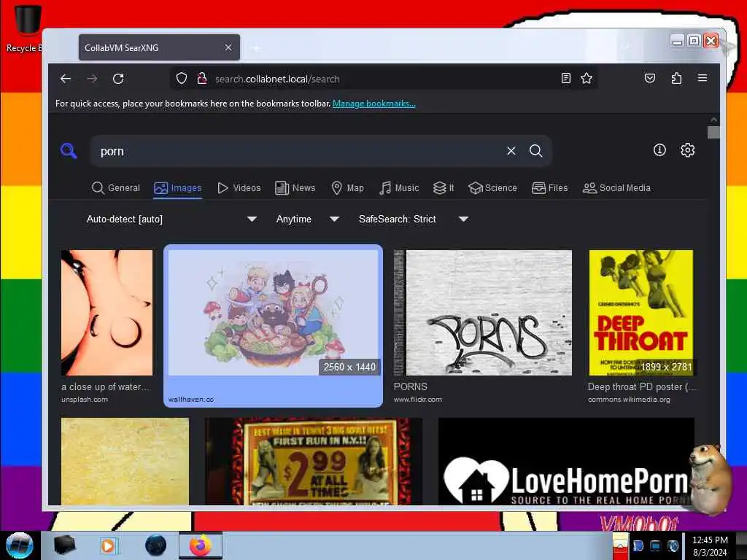The width and height of the screenshot is (747, 560).
Task: Clear the search query with the X icon
Action: pyautogui.click(x=511, y=151)
